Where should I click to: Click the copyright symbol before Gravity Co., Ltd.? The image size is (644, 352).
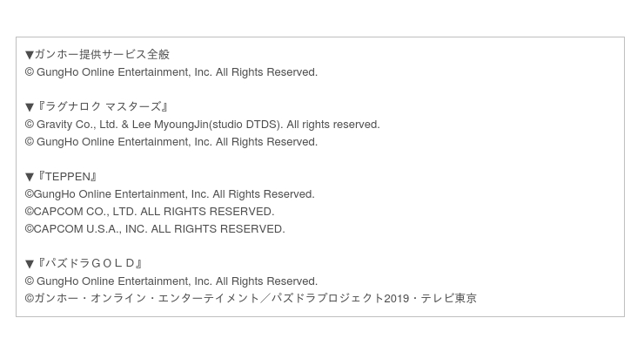coord(30,125)
